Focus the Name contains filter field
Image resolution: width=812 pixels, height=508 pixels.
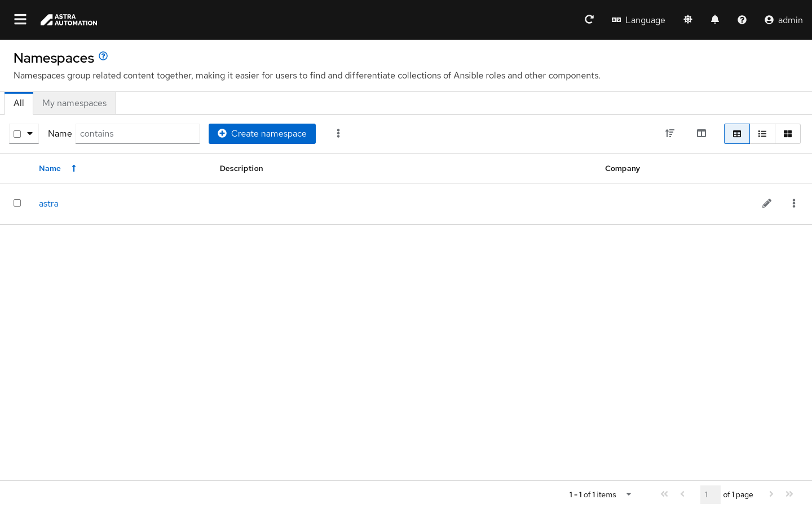coord(138,134)
